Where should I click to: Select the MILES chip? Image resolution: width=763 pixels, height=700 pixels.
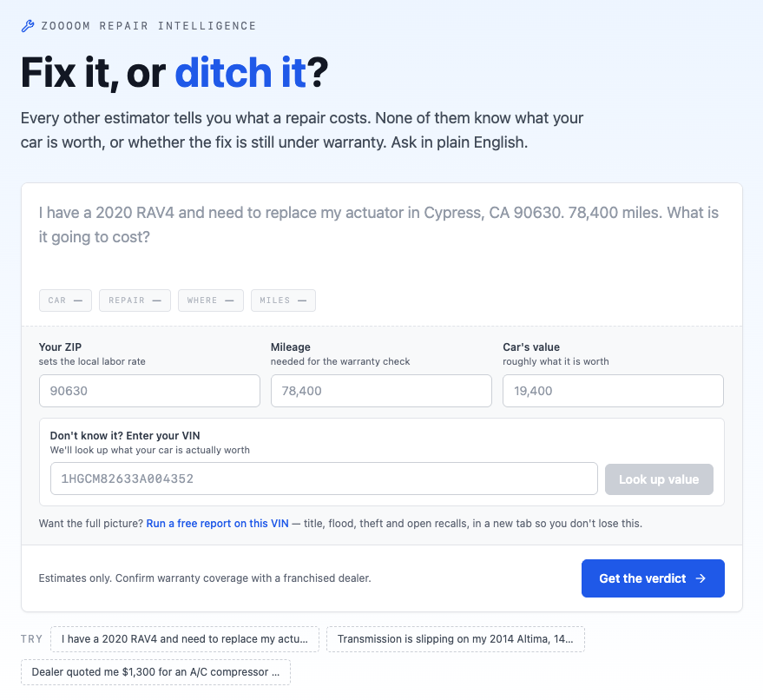[x=283, y=300]
